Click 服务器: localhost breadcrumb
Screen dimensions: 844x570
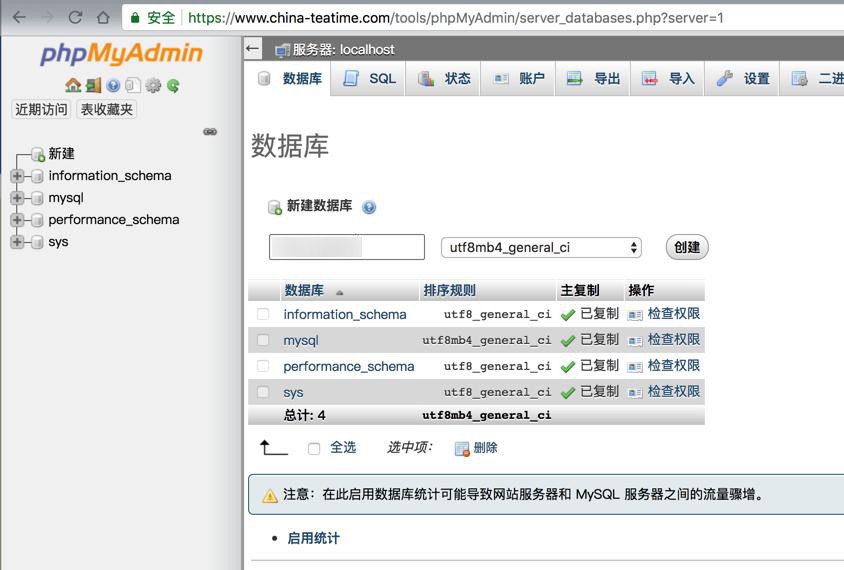pos(343,50)
